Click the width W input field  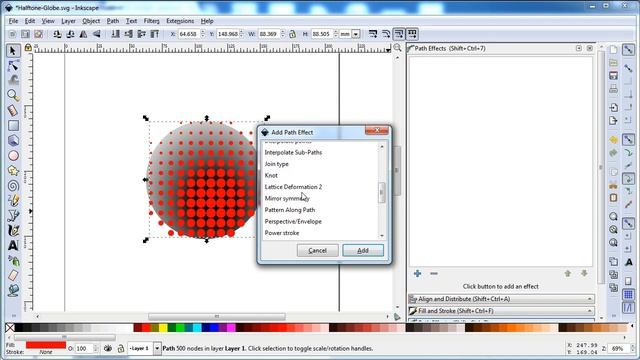pyautogui.click(x=269, y=34)
